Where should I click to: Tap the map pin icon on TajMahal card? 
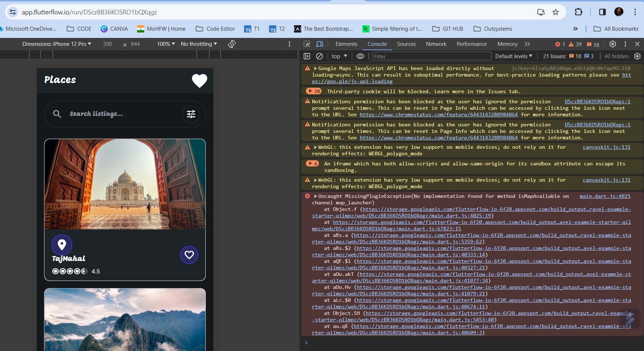pyautogui.click(x=62, y=244)
